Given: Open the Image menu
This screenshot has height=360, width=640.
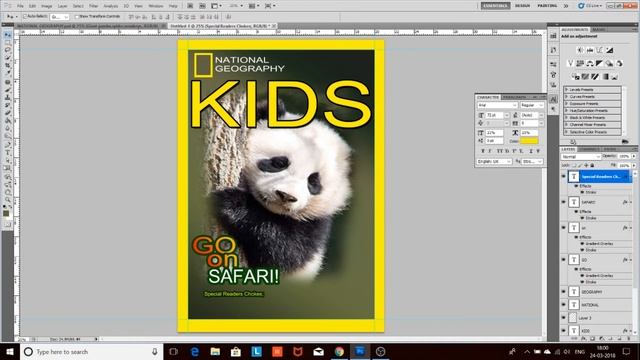Looking at the screenshot, I should click(x=47, y=6).
